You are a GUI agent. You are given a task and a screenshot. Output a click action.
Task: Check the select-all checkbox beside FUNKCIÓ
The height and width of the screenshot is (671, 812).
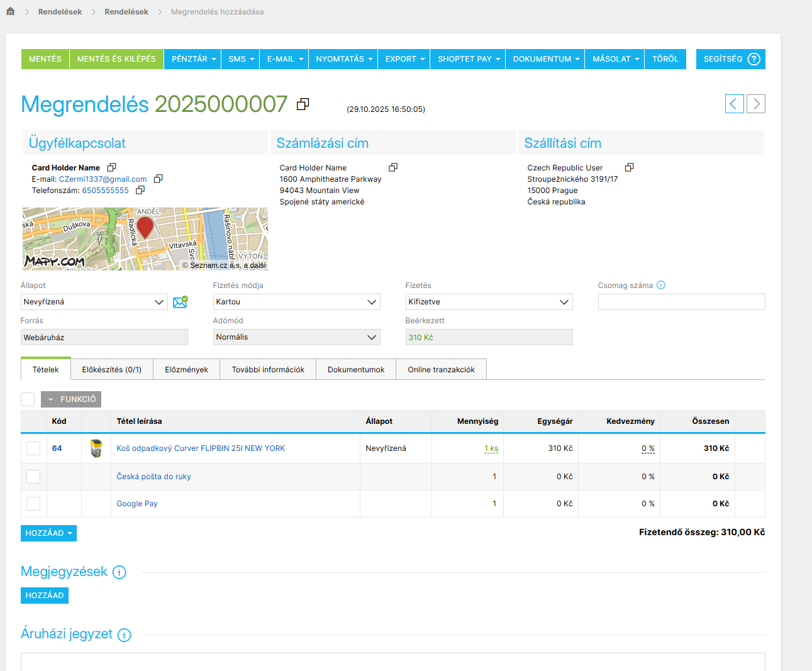tap(28, 399)
